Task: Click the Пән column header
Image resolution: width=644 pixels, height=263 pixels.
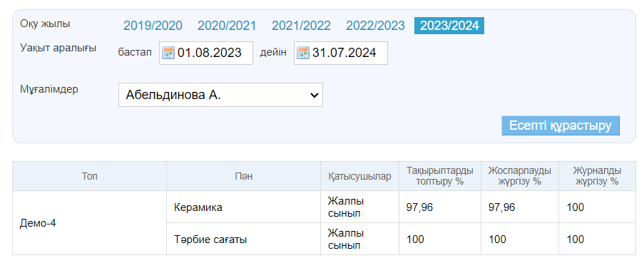Action: click(x=244, y=176)
